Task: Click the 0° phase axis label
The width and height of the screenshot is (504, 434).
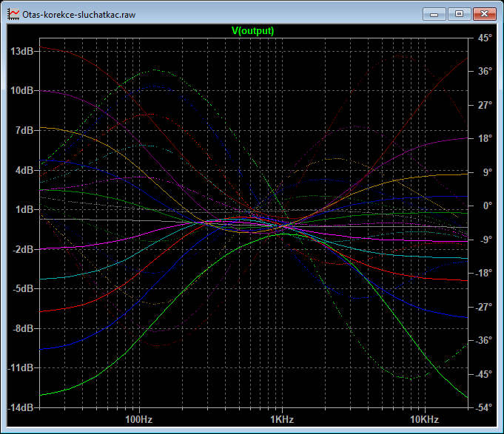Action: click(487, 206)
